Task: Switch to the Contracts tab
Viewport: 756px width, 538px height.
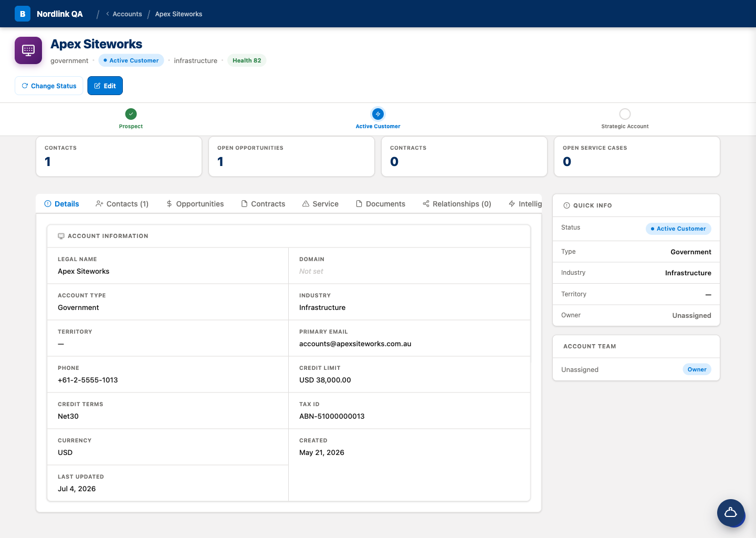Action: click(x=263, y=204)
